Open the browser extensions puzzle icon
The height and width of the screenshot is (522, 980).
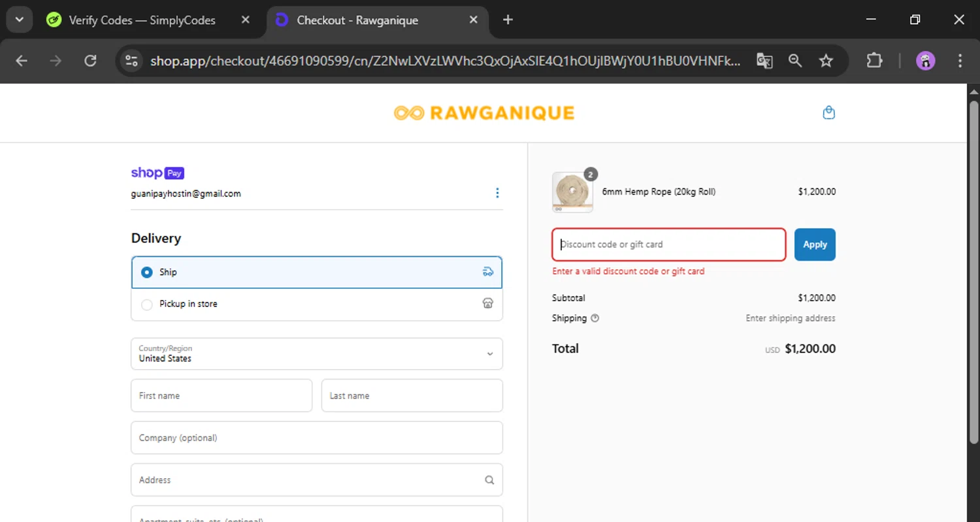(x=874, y=61)
